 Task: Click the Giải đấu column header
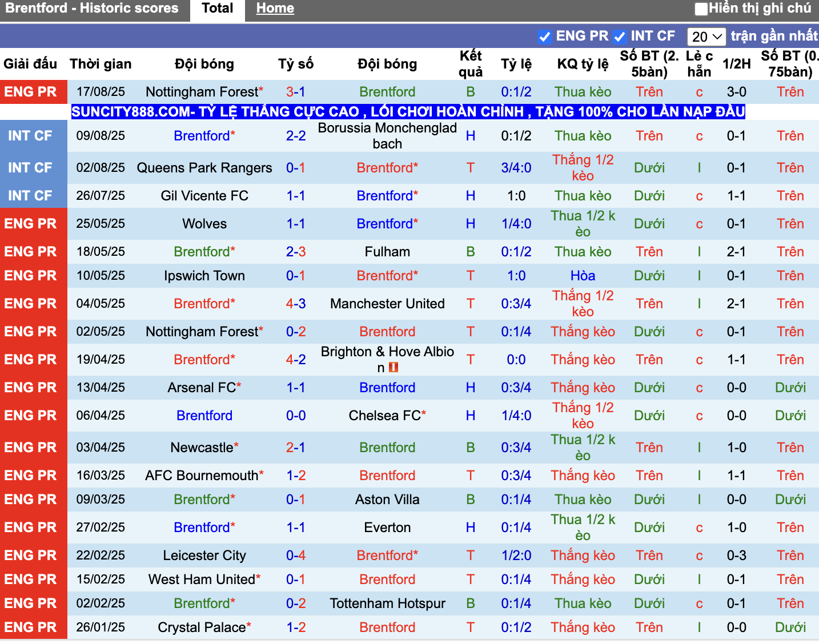[x=30, y=64]
